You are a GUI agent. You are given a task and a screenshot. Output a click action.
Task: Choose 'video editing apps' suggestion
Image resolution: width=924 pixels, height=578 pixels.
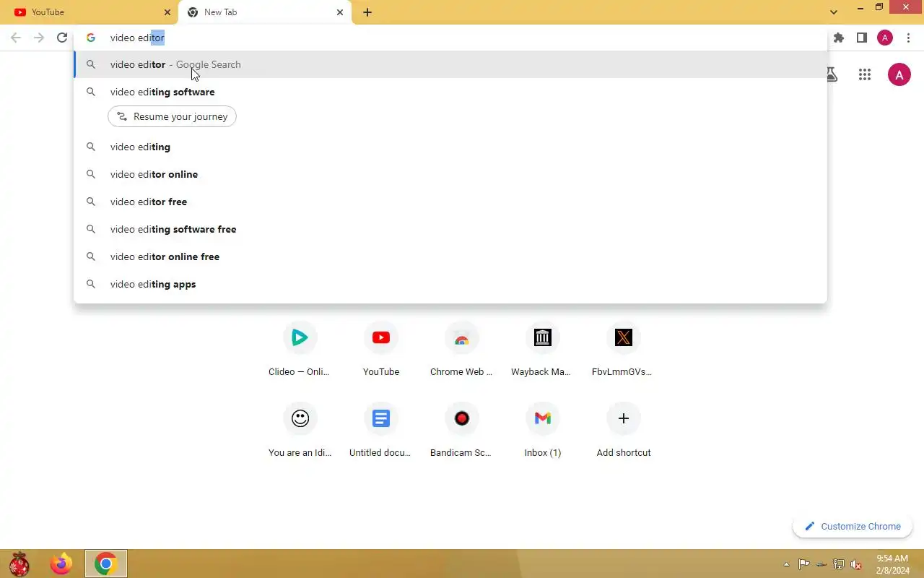coord(450,284)
